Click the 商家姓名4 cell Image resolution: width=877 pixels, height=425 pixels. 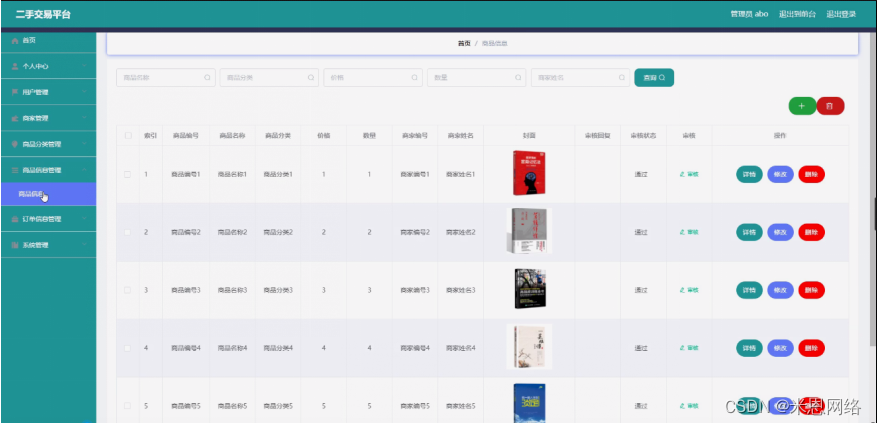460,348
